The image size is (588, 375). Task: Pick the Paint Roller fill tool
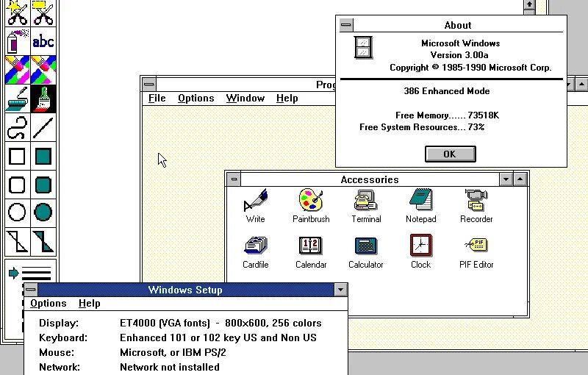coord(17,99)
